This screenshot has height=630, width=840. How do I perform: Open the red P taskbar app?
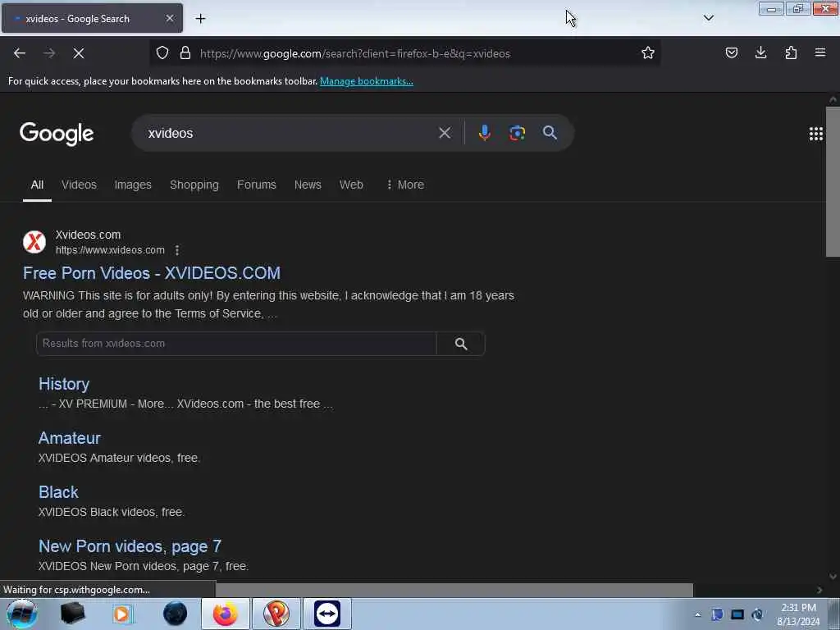[276, 614]
